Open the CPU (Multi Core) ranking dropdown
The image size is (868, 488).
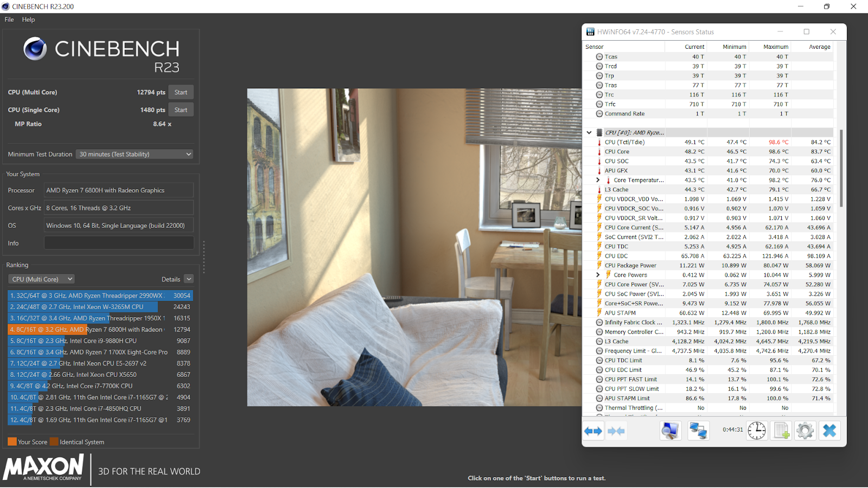pos(41,279)
